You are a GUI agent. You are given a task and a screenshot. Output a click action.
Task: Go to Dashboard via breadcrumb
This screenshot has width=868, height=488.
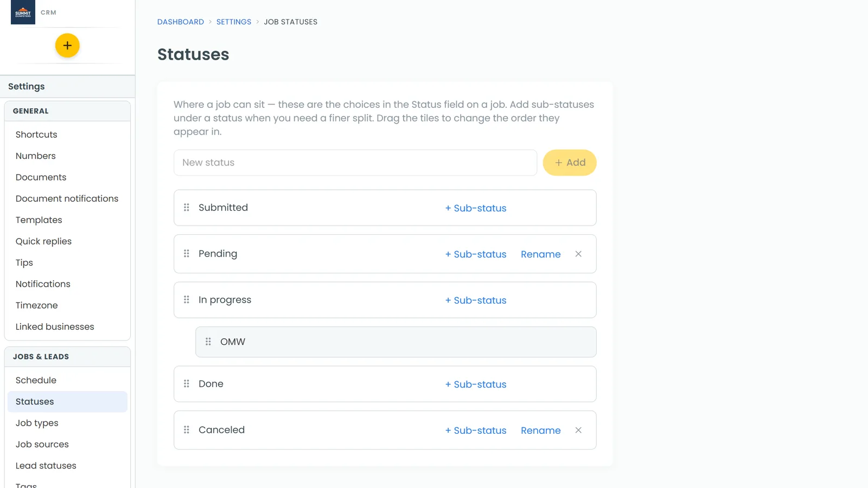pos(181,22)
